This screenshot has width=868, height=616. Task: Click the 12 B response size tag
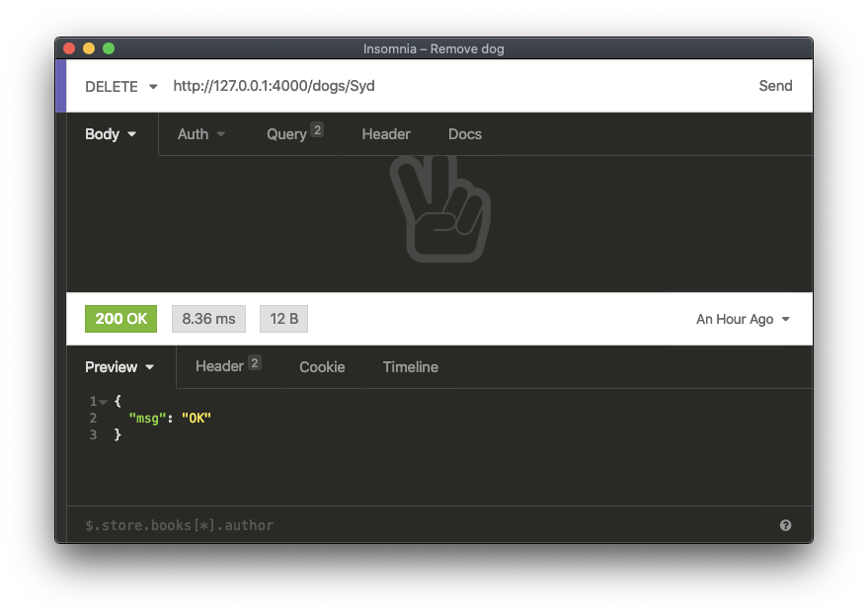[284, 319]
